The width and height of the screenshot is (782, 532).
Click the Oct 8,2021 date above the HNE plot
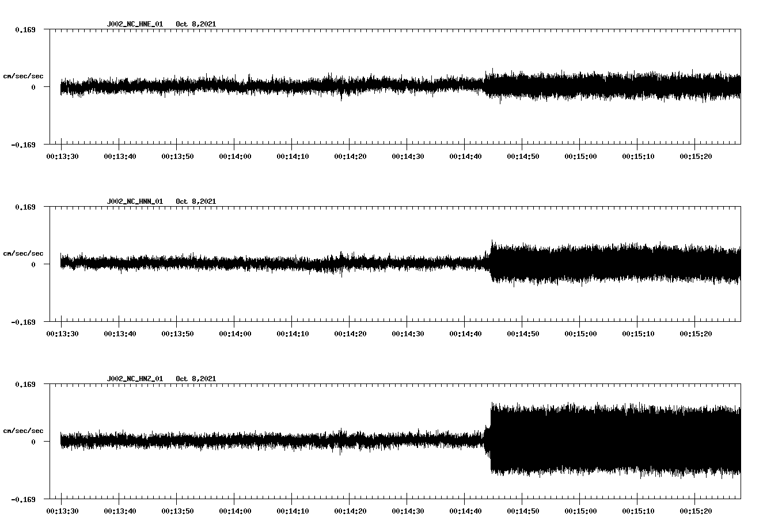tap(196, 24)
